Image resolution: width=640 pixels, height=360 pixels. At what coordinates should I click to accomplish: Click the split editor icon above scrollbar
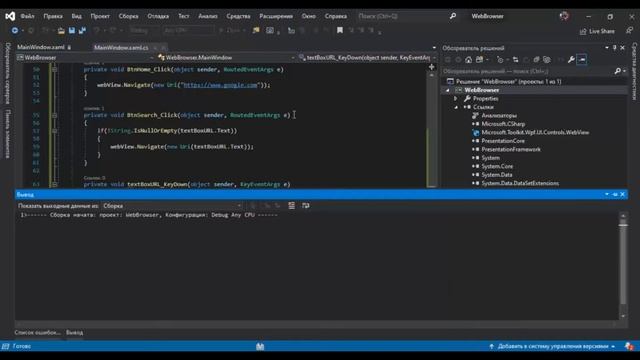pos(431,67)
